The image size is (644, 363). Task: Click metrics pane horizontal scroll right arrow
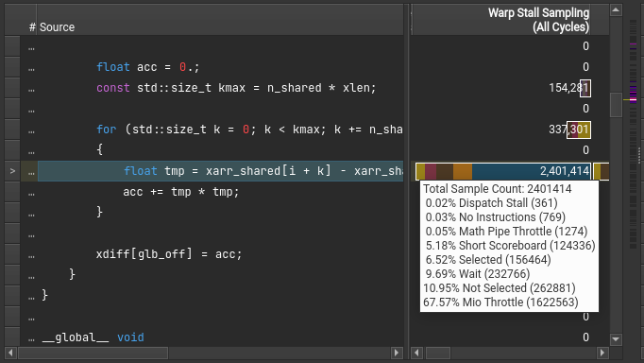pyautogui.click(x=602, y=353)
